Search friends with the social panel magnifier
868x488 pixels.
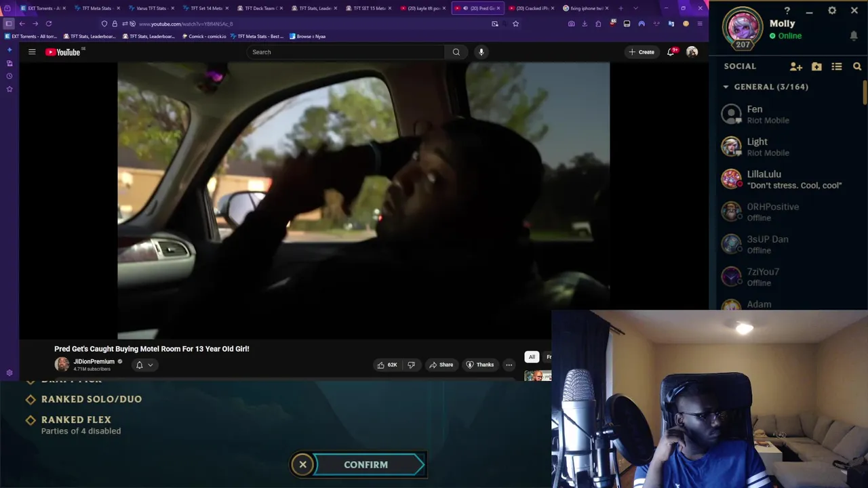click(x=857, y=66)
